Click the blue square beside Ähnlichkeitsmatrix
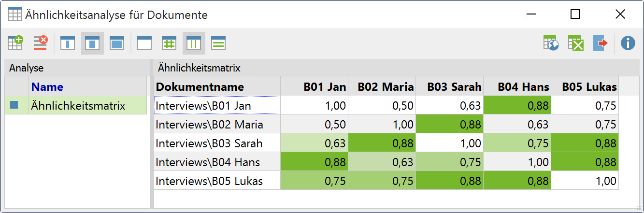Viewport: 644px width, 213px height. (14, 105)
